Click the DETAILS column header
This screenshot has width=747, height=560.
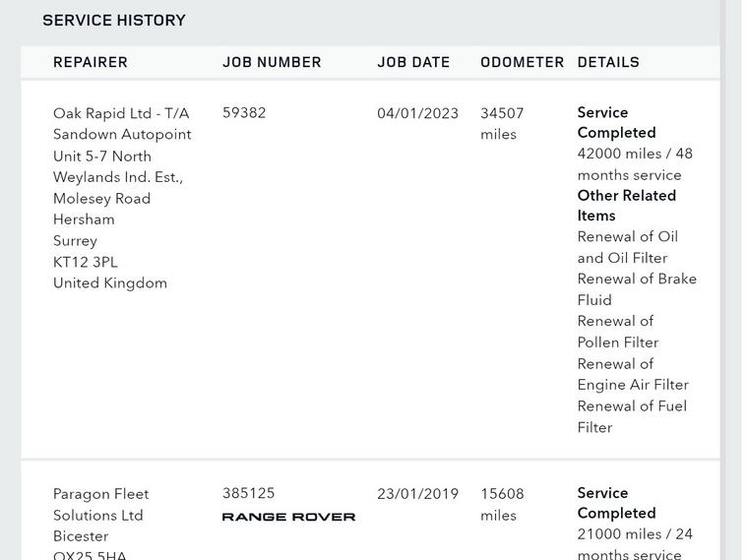tap(608, 62)
